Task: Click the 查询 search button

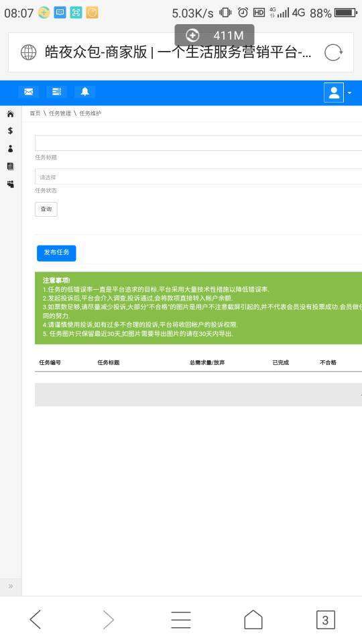Action: pyautogui.click(x=46, y=209)
